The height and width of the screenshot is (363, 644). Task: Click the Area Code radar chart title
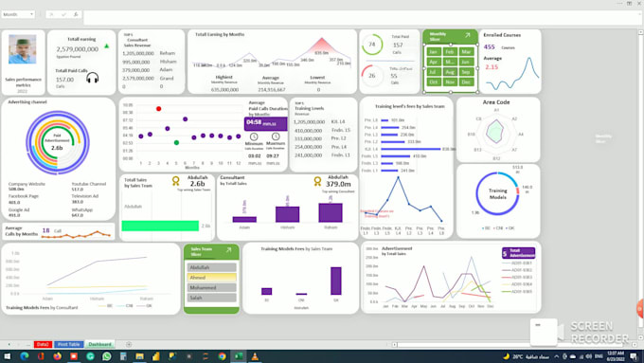tap(496, 102)
